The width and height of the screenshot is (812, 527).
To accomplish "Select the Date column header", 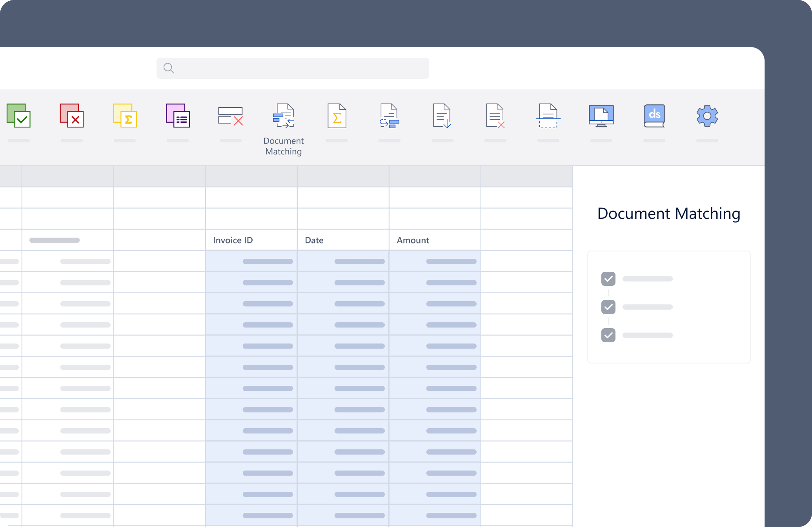I will [314, 240].
